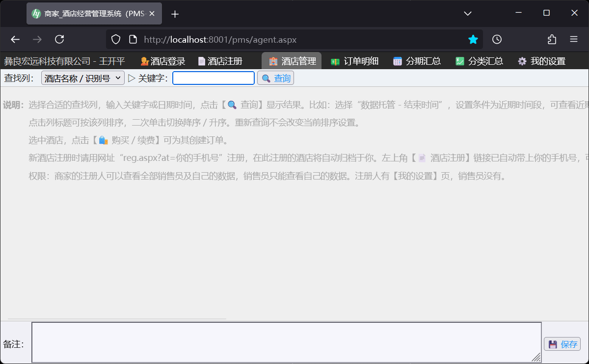Click the 查询 query button
The width and height of the screenshot is (589, 364).
[275, 78]
